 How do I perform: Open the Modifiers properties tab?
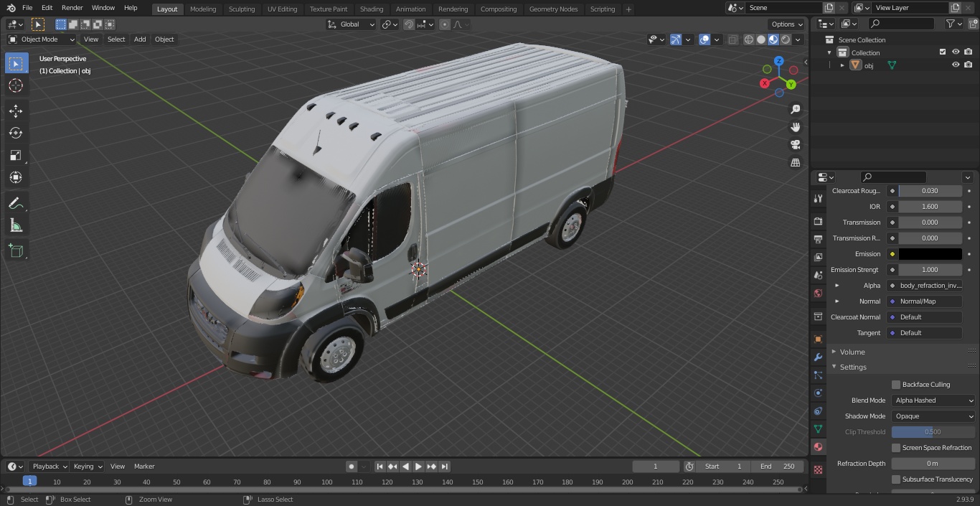[818, 357]
